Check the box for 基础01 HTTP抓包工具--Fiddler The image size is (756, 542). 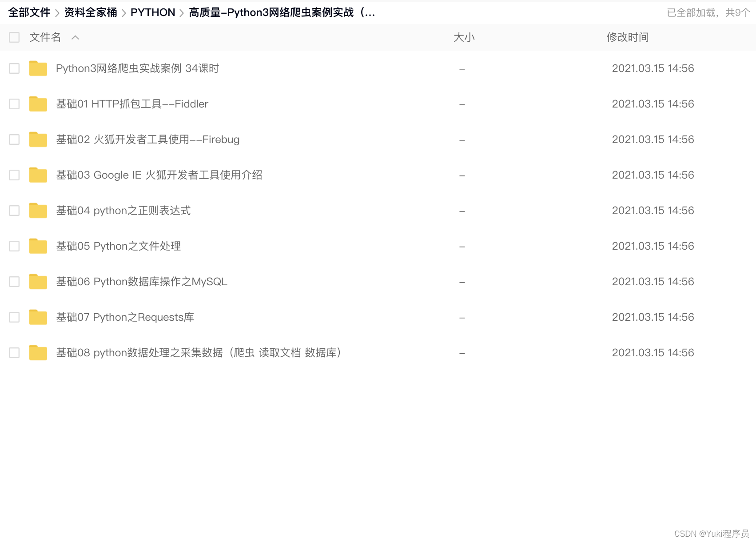coord(14,104)
